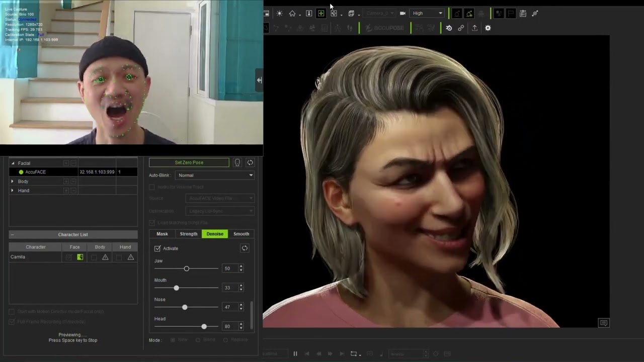Click the Home view icon
The height and width of the screenshot is (362, 644).
click(x=292, y=13)
